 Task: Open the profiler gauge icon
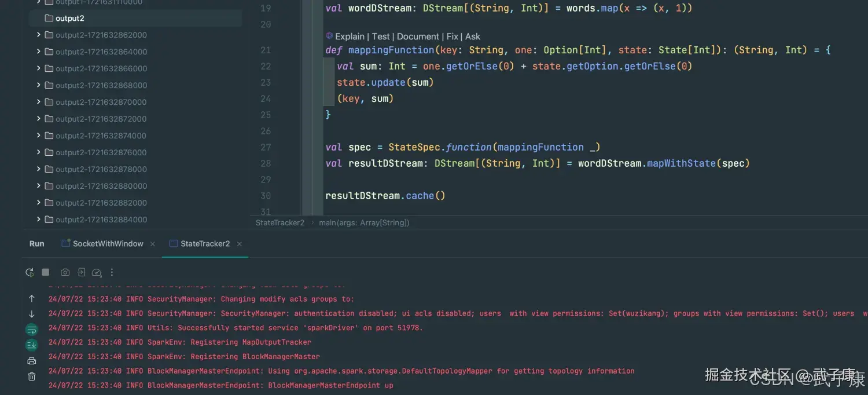pyautogui.click(x=97, y=272)
